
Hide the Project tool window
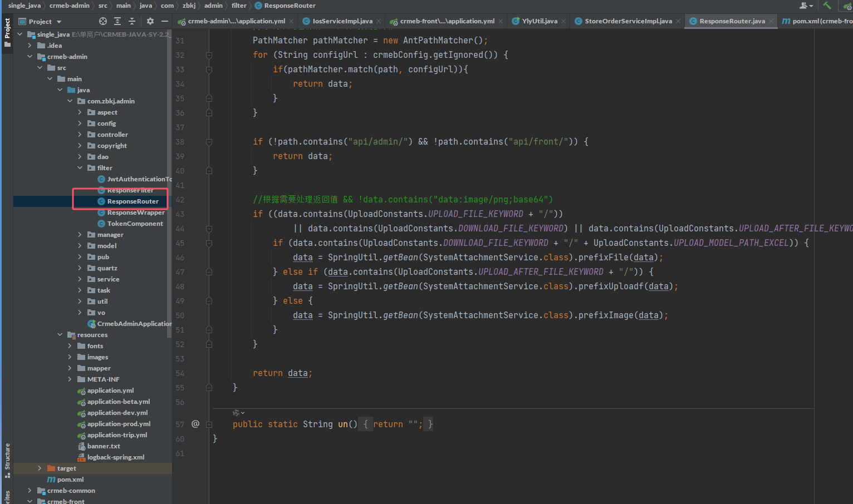165,21
